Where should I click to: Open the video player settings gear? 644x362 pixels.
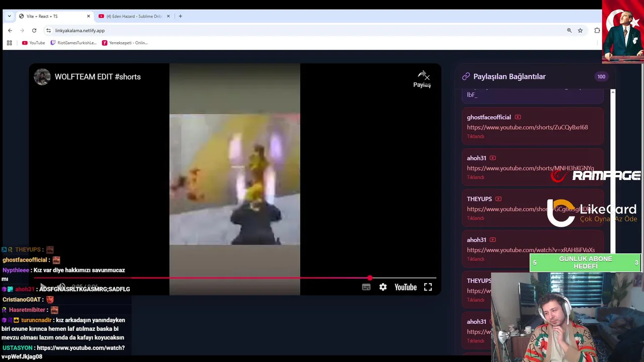(383, 287)
